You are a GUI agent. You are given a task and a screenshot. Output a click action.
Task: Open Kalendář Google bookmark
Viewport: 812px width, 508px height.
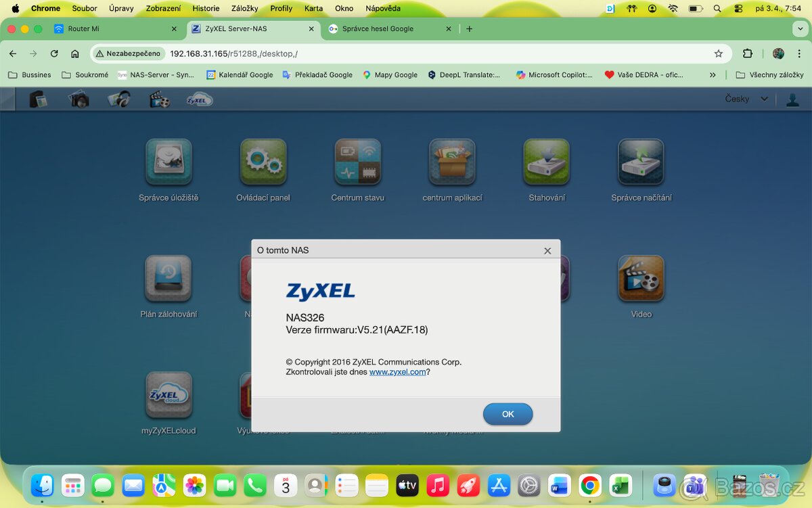(240, 75)
